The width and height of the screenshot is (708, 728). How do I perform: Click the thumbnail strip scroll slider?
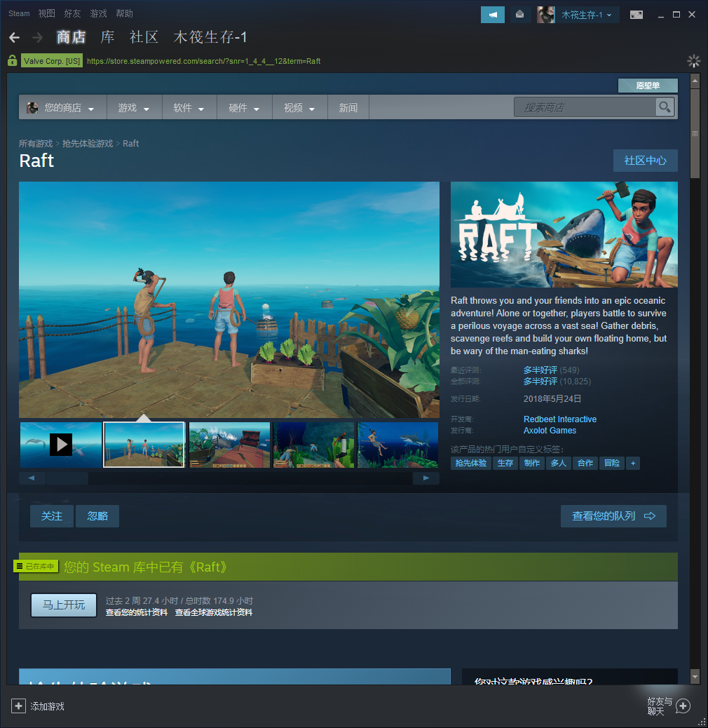pos(67,478)
